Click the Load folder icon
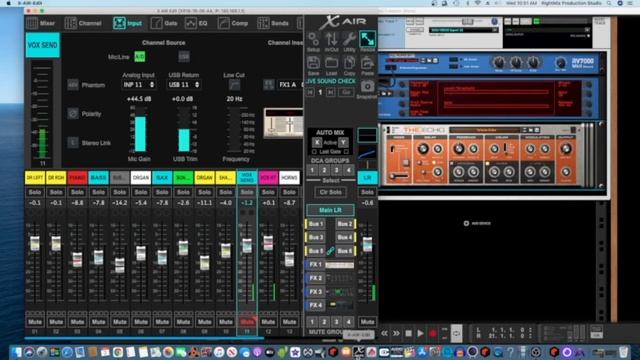 pyautogui.click(x=331, y=63)
